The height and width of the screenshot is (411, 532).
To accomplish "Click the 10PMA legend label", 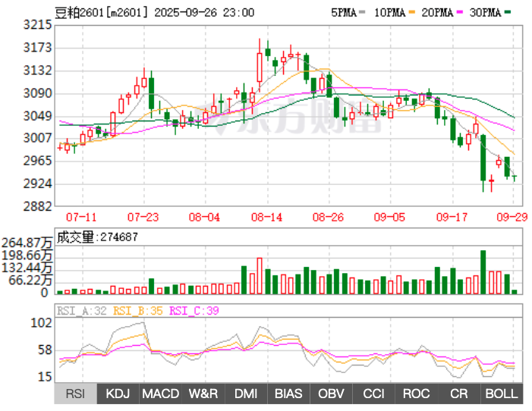I will click(390, 13).
